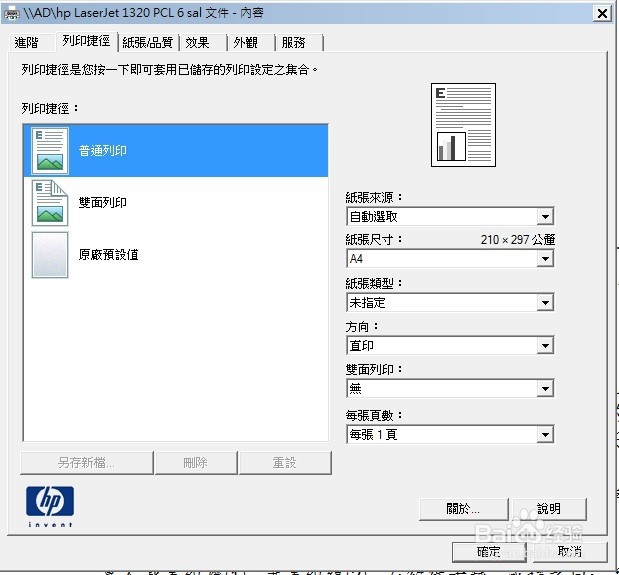Open the 每張頁數 dropdown arrow
Screen dimensions: 619x575
(x=545, y=435)
